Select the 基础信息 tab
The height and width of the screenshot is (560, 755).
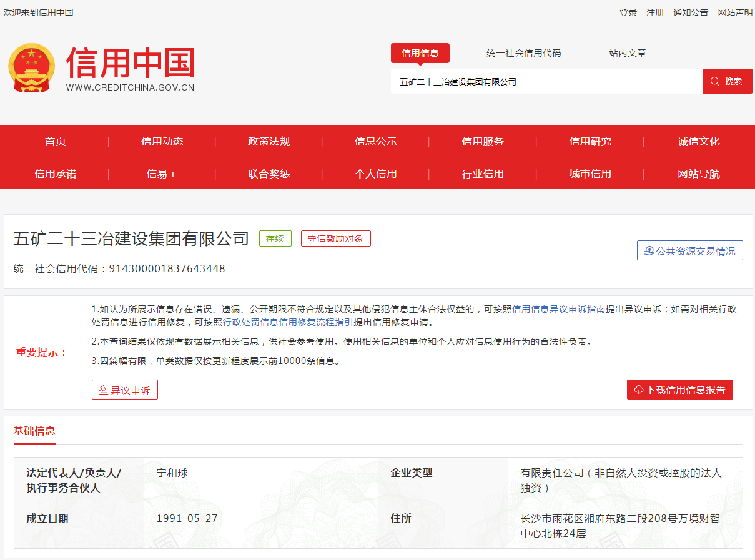tap(34, 431)
